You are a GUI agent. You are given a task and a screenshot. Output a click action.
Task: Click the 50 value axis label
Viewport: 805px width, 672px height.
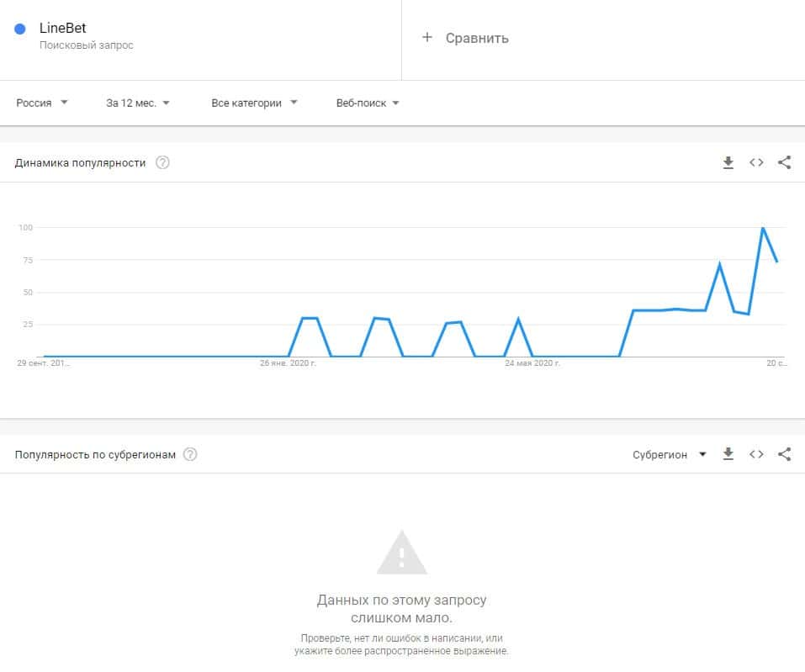28,292
